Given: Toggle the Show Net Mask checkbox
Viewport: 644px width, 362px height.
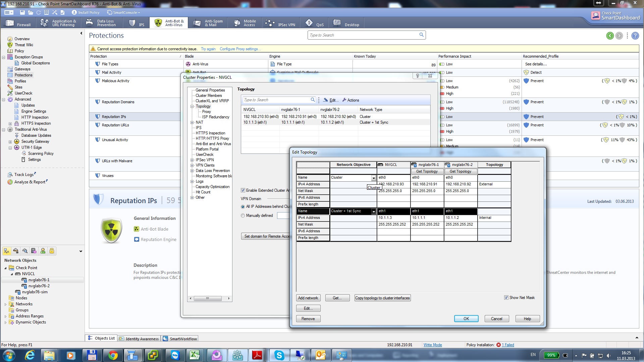Looking at the screenshot, I should point(506,298).
